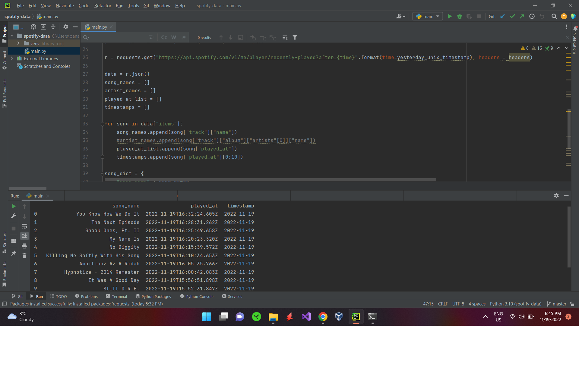Viewport: 579px width, 392px height.
Task: Switch to the Terminal tab
Action: (x=119, y=296)
